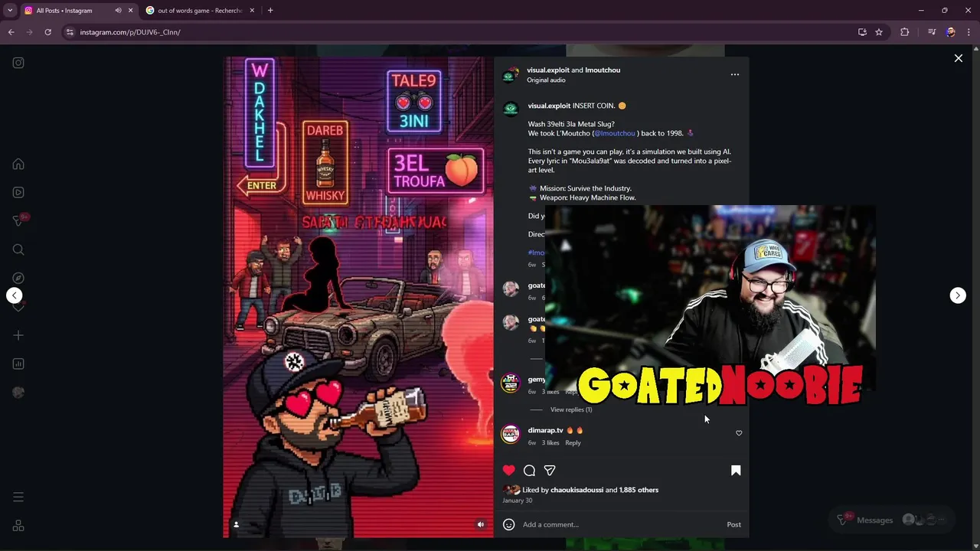This screenshot has height=551, width=980.
Task: Click the January 30 post date
Action: coord(517,500)
